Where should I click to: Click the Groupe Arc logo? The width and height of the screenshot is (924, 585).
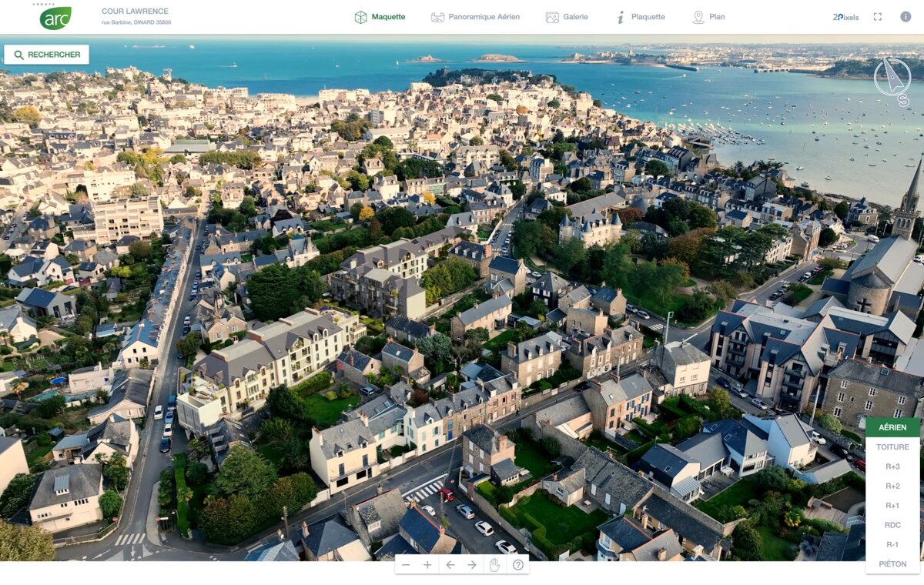[55, 17]
